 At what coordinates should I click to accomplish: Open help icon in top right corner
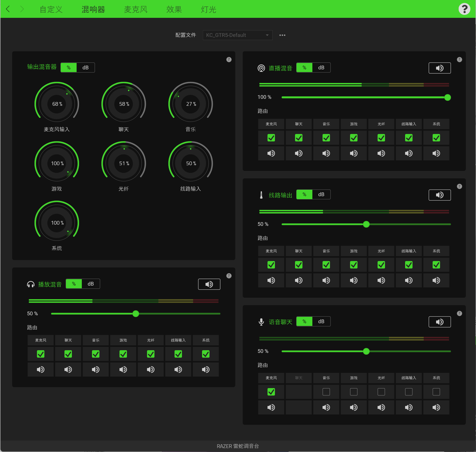(464, 9)
